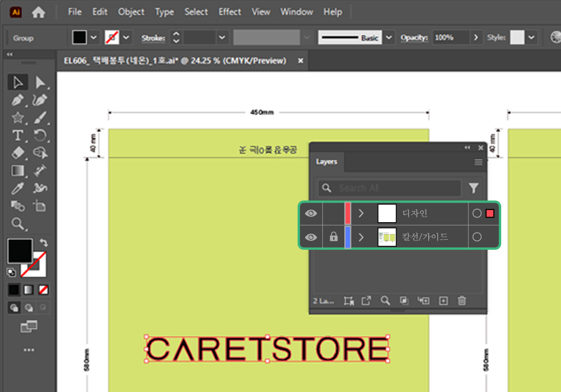
Task: Select the Type tool
Action: click(x=18, y=136)
